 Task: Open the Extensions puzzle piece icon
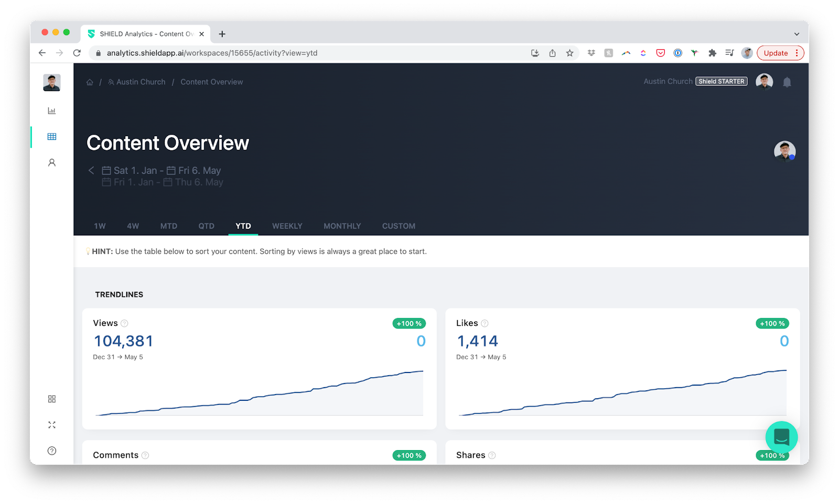point(712,53)
